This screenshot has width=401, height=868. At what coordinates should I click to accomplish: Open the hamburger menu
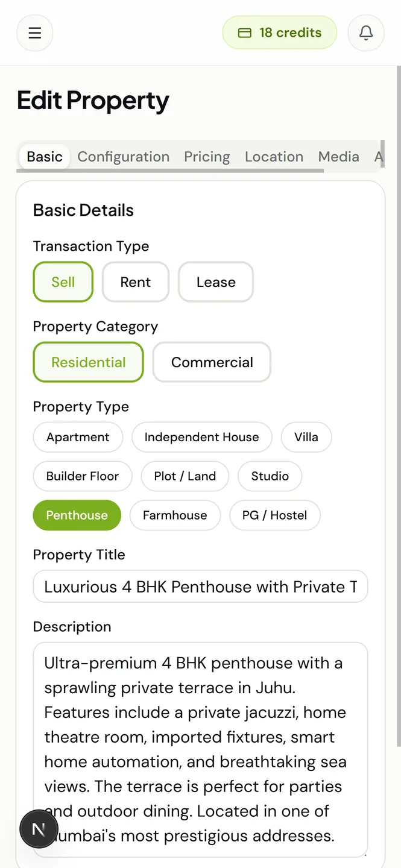point(35,33)
